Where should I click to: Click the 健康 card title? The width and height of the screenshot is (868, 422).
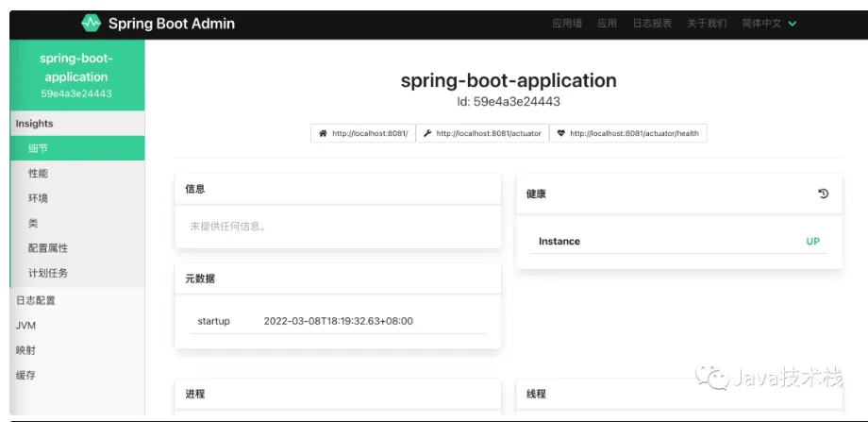[x=536, y=194]
